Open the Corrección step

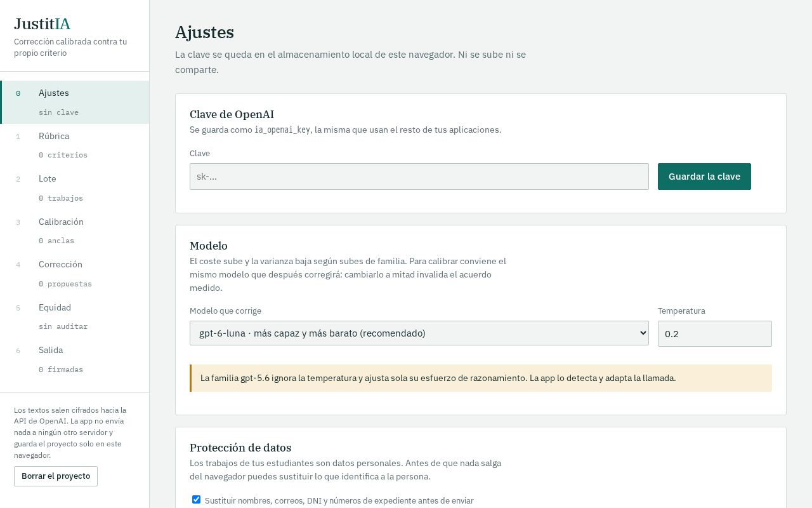tap(75, 274)
